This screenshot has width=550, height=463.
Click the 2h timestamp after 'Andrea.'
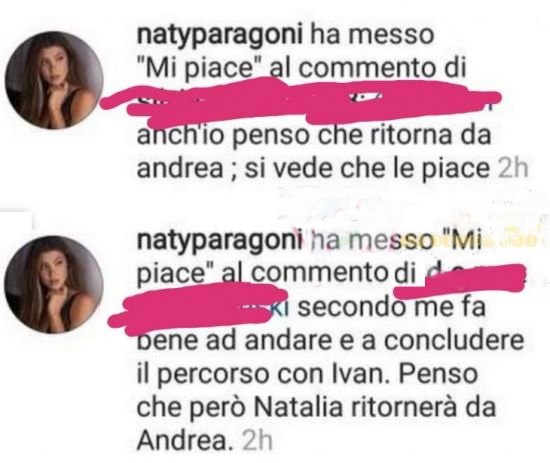click(x=257, y=441)
